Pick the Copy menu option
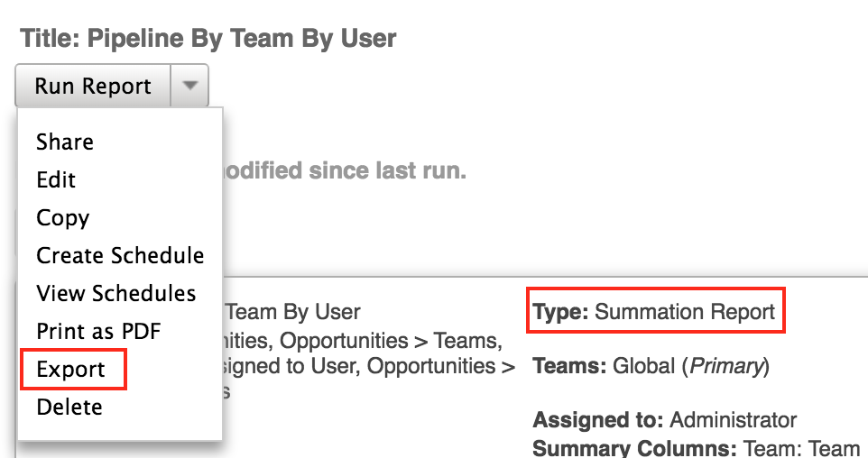 coord(62,217)
